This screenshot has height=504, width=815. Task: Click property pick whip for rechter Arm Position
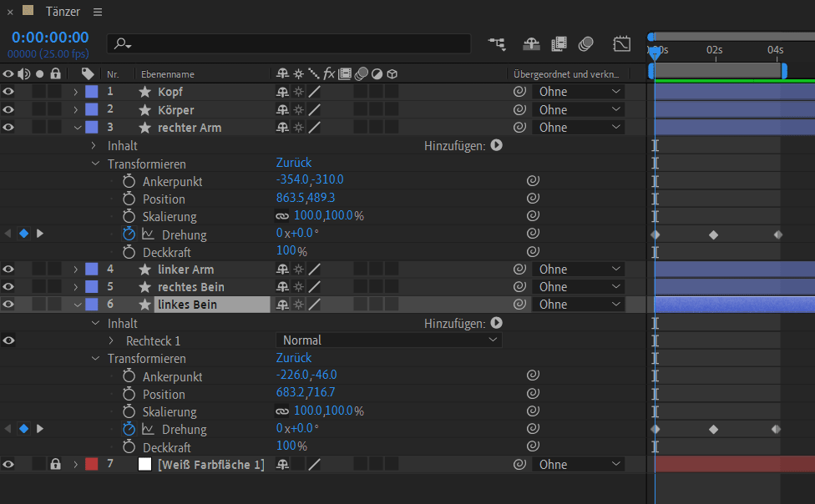click(x=533, y=198)
